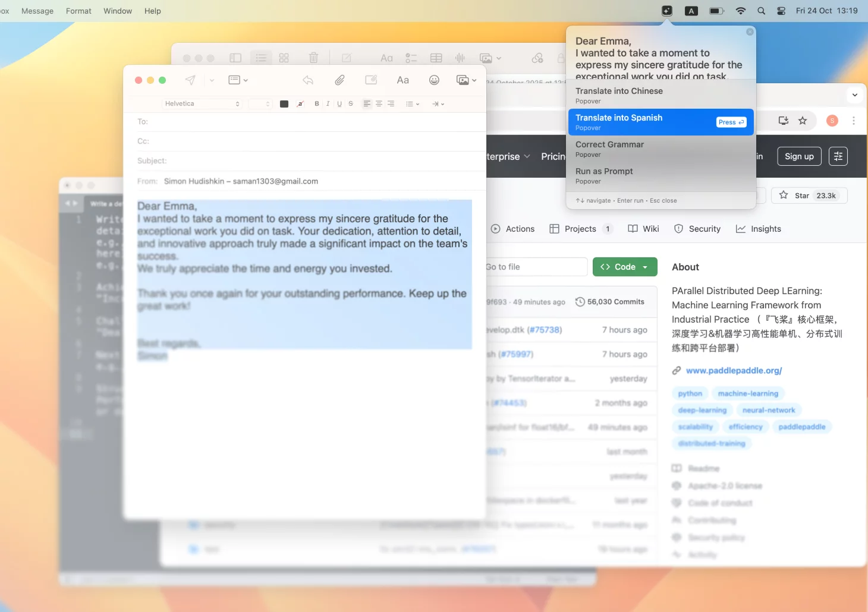Image resolution: width=868 pixels, height=612 pixels.
Task: Toggle bold text formatting
Action: pyautogui.click(x=317, y=104)
